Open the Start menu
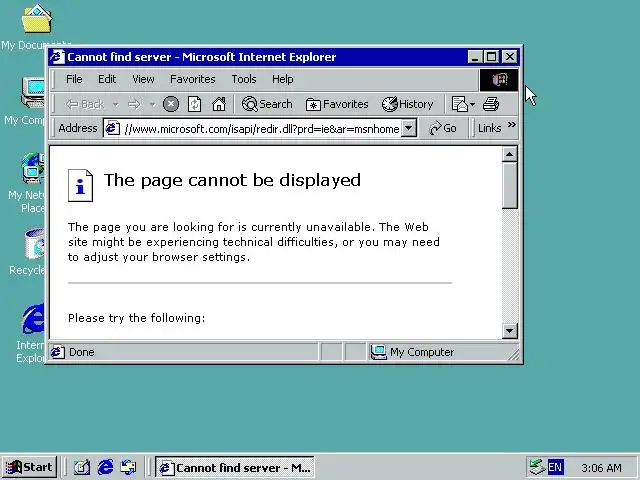Screen dimensions: 640x480 click(29, 467)
